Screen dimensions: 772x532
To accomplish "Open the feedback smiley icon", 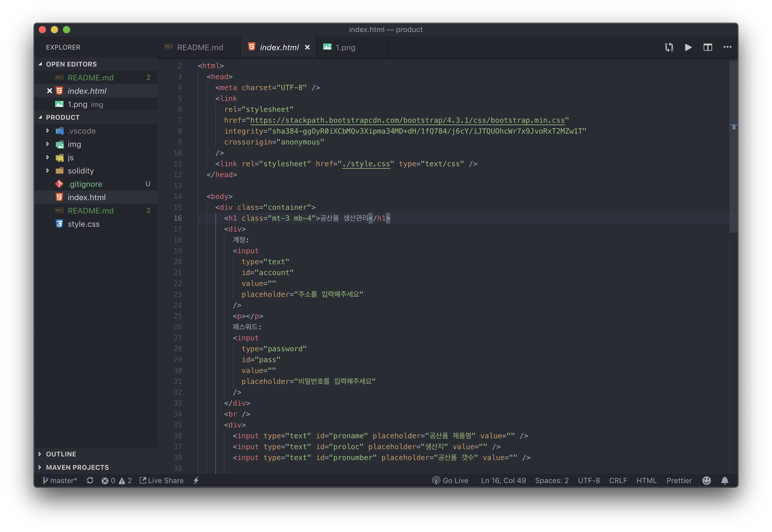I will [706, 480].
